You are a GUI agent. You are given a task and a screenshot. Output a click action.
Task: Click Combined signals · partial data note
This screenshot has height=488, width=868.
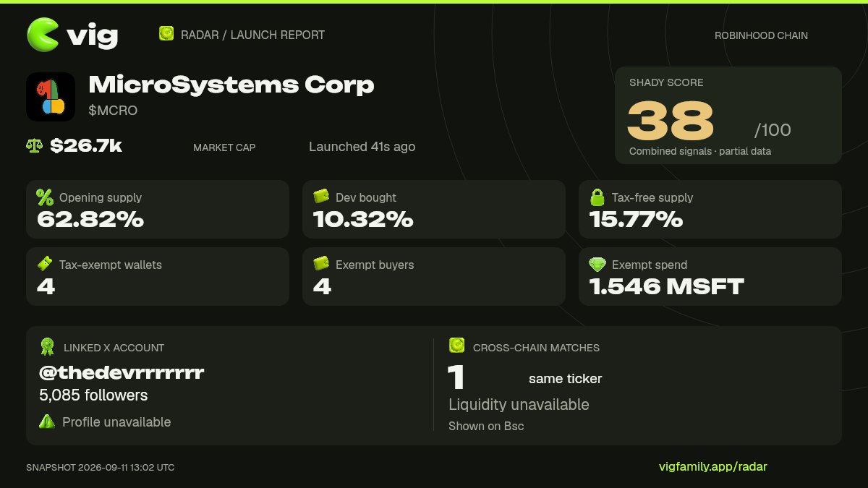(700, 152)
